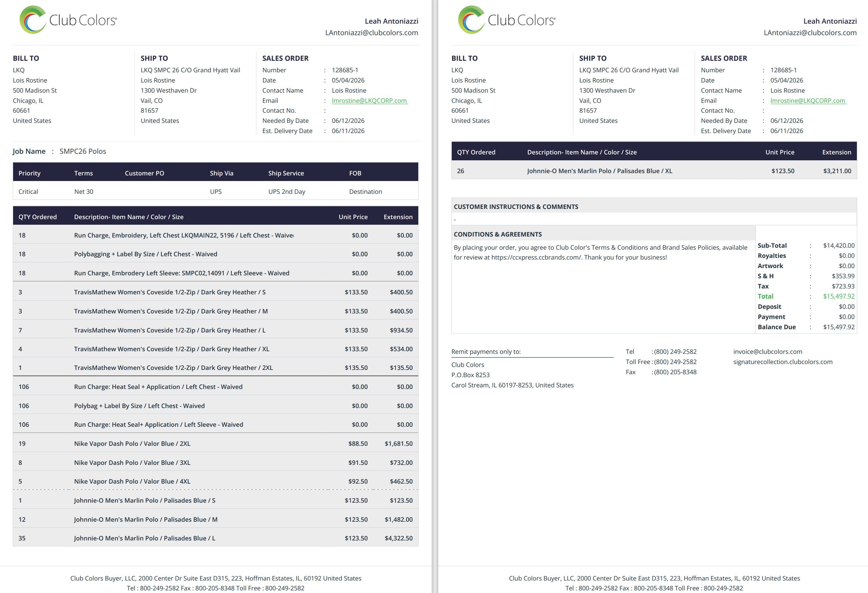Select "Run Charge: Heat Seal+ Application / Left Sleeve" description
Viewport: 868px width, 593px height.
(159, 424)
